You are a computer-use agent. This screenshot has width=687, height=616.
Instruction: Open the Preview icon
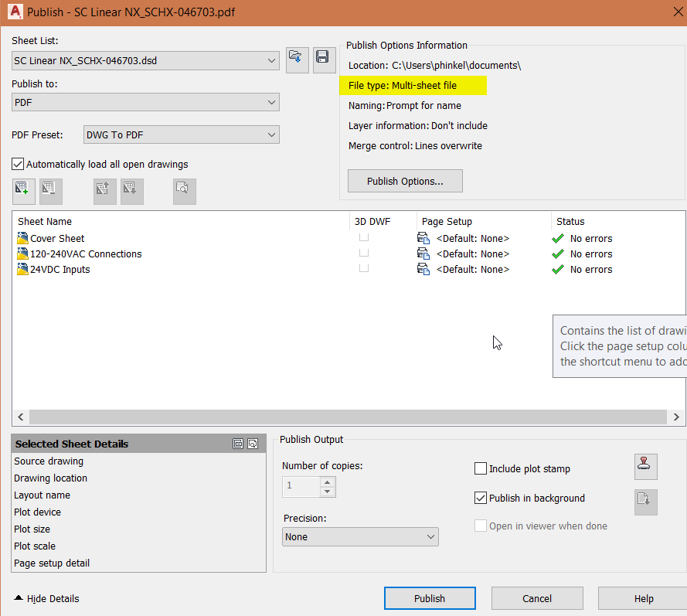pyautogui.click(x=184, y=191)
